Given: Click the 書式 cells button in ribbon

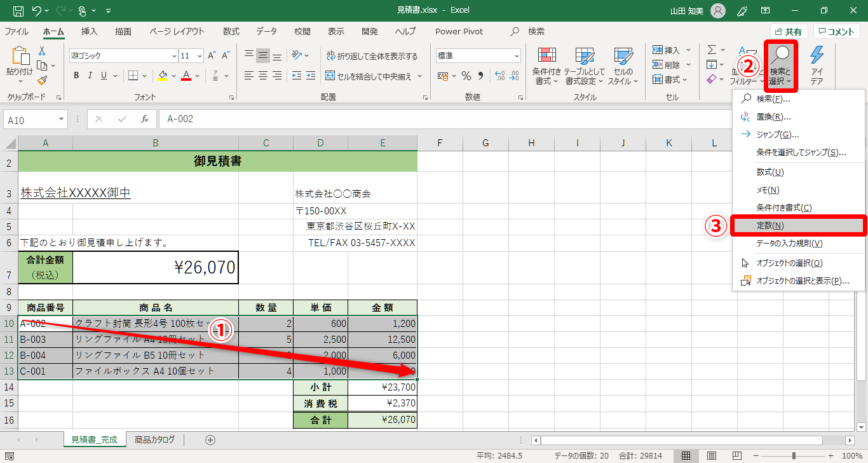Looking at the screenshot, I should coord(667,79).
